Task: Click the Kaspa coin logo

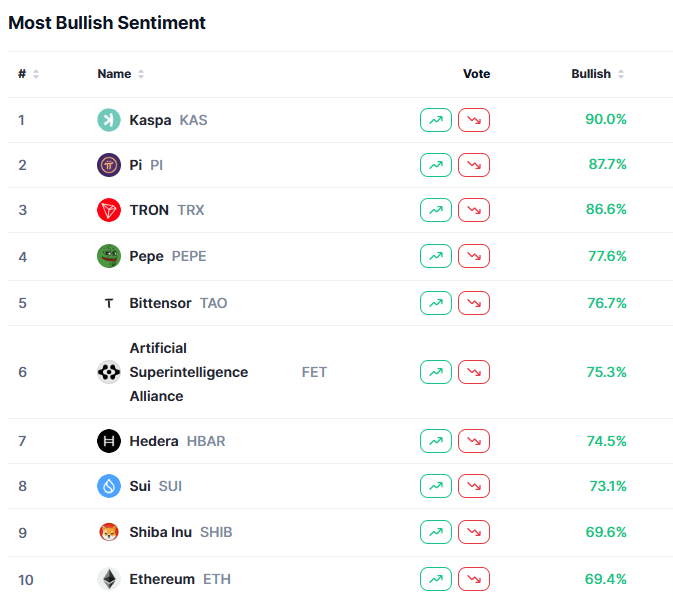Action: (x=109, y=120)
